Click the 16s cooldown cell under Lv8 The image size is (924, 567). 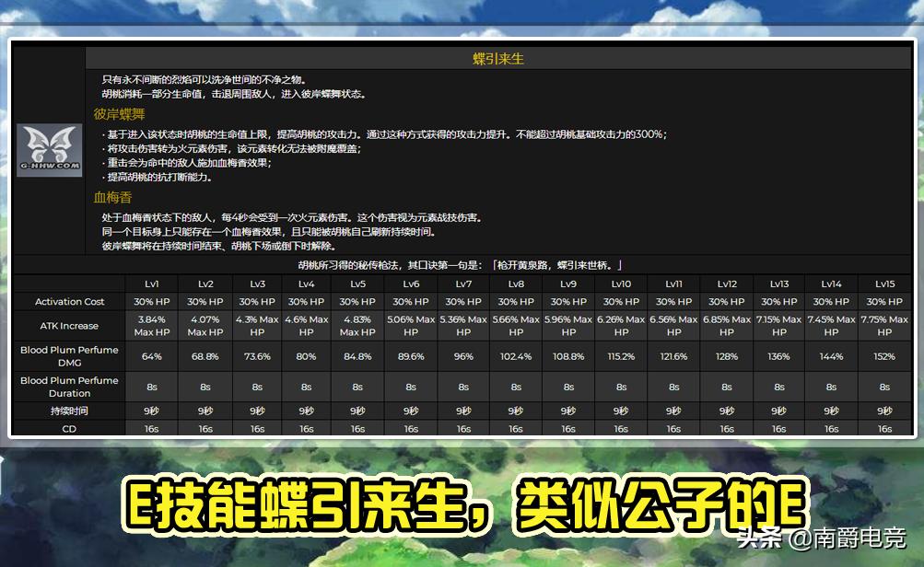point(517,428)
